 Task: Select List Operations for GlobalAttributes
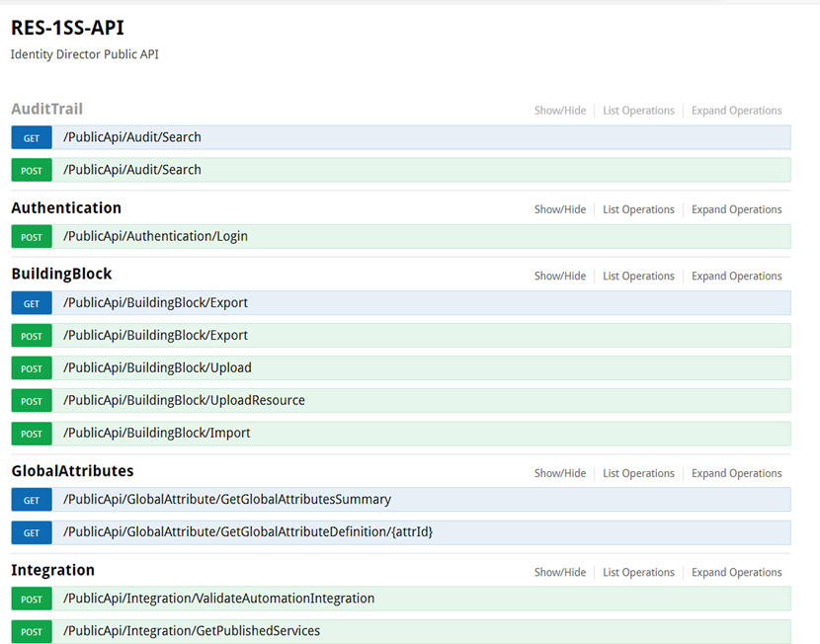point(638,473)
